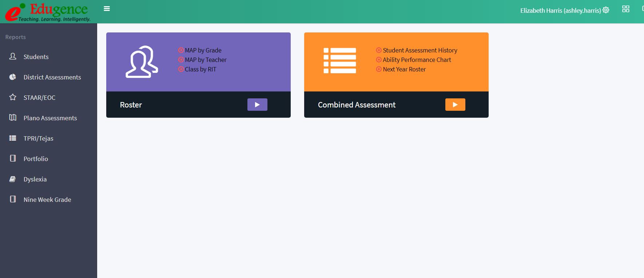Open Ability Performance Chart report
Screen dimensions: 644x278
click(x=417, y=60)
